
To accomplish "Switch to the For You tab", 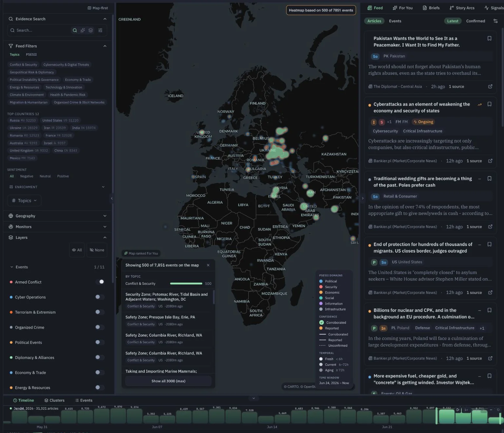I will click(x=403, y=8).
